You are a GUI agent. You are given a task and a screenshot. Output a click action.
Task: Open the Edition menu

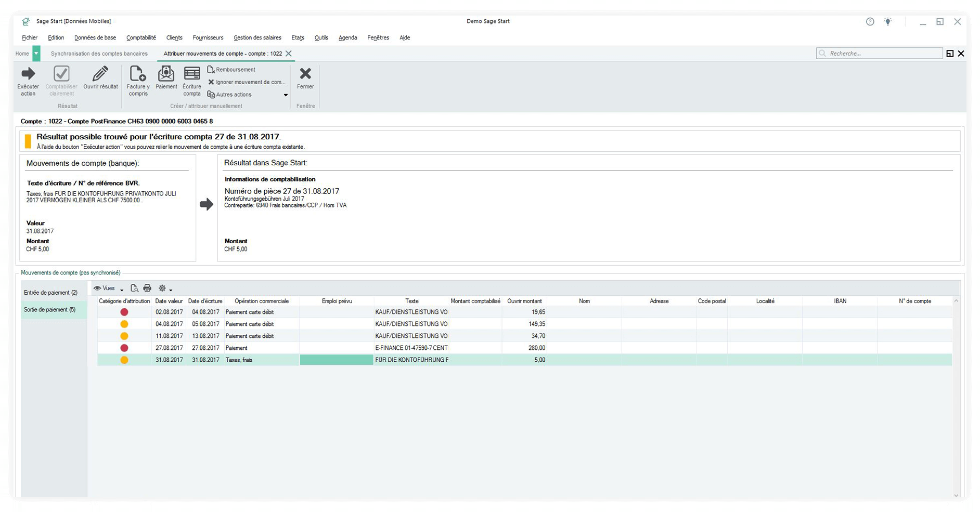pyautogui.click(x=56, y=37)
